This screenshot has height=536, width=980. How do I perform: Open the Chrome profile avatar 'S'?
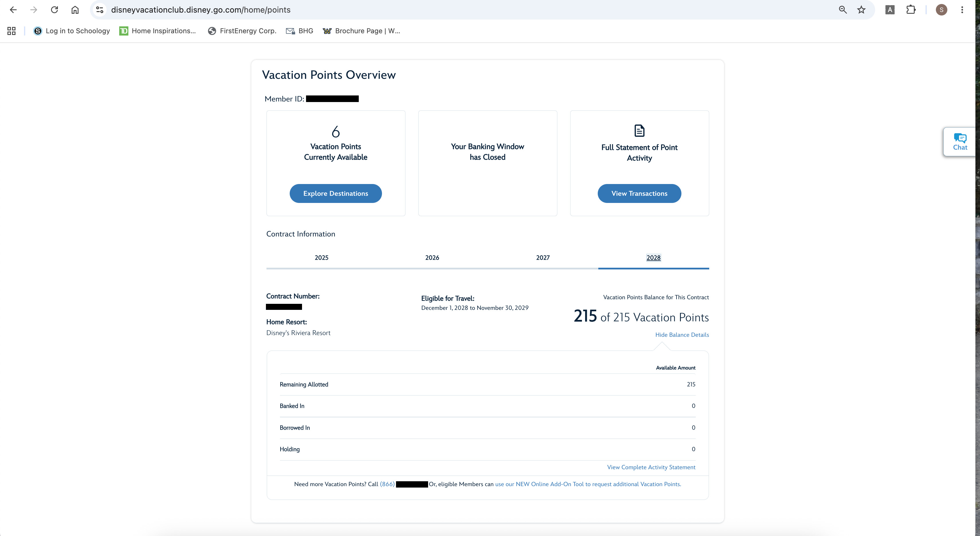tap(942, 10)
